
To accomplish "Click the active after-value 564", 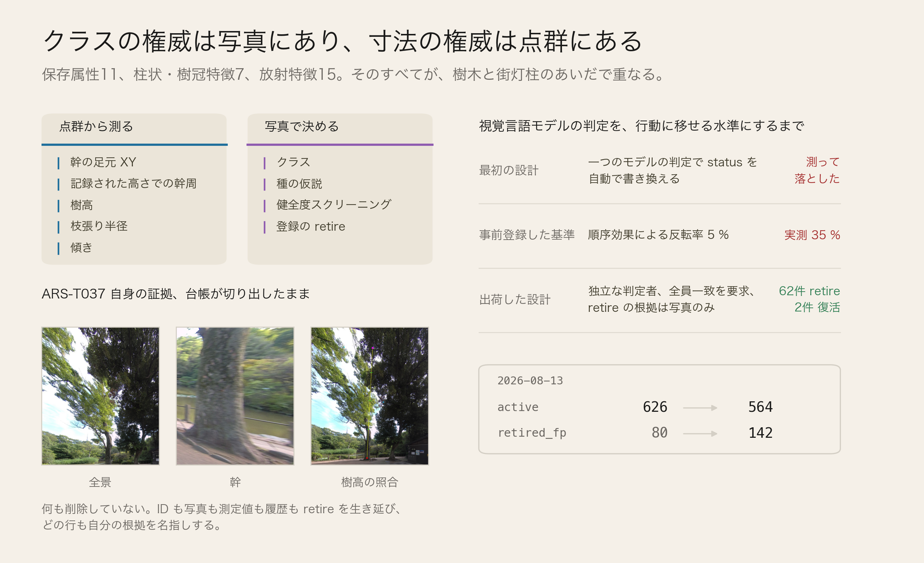I will 760,407.
